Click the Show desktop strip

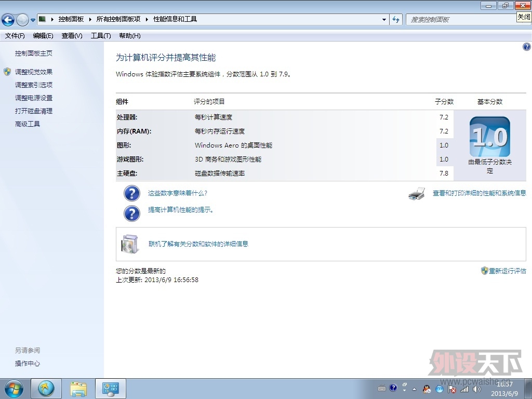[528, 389]
